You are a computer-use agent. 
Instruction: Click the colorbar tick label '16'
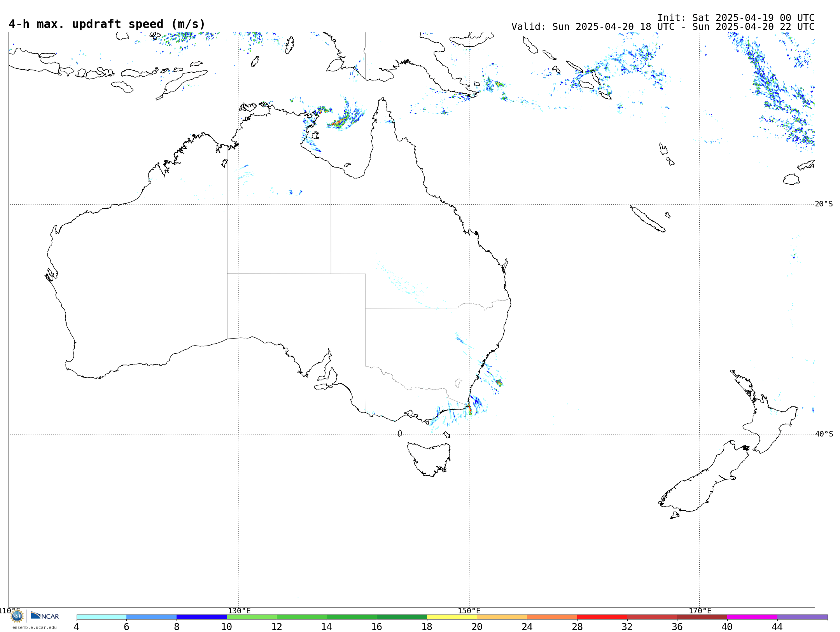[377, 627]
